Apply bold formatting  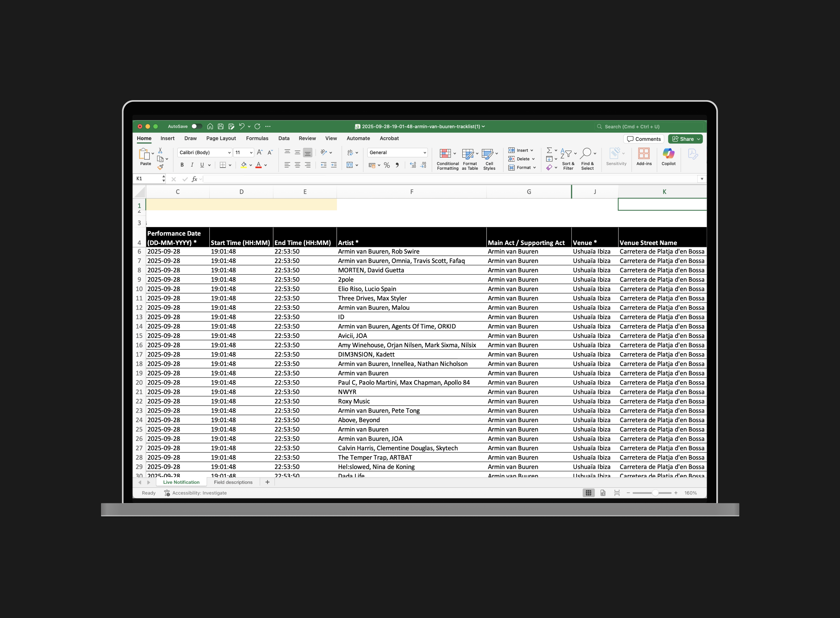182,165
